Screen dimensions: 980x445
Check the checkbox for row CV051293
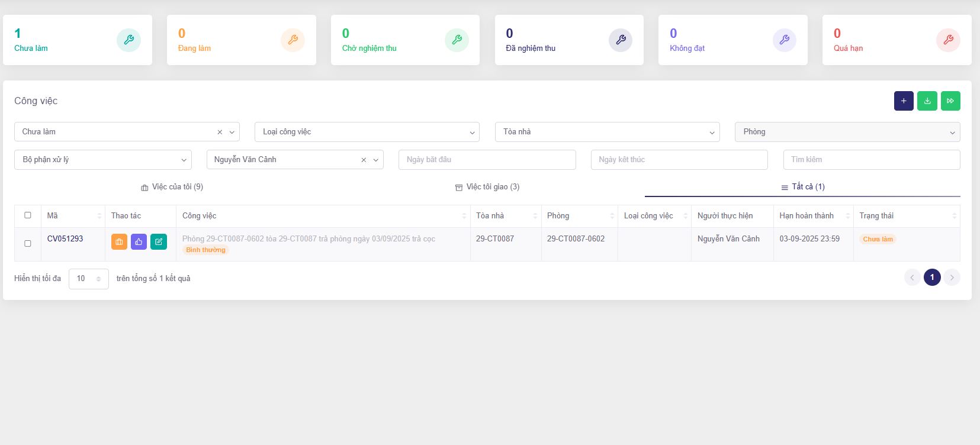pyautogui.click(x=28, y=243)
